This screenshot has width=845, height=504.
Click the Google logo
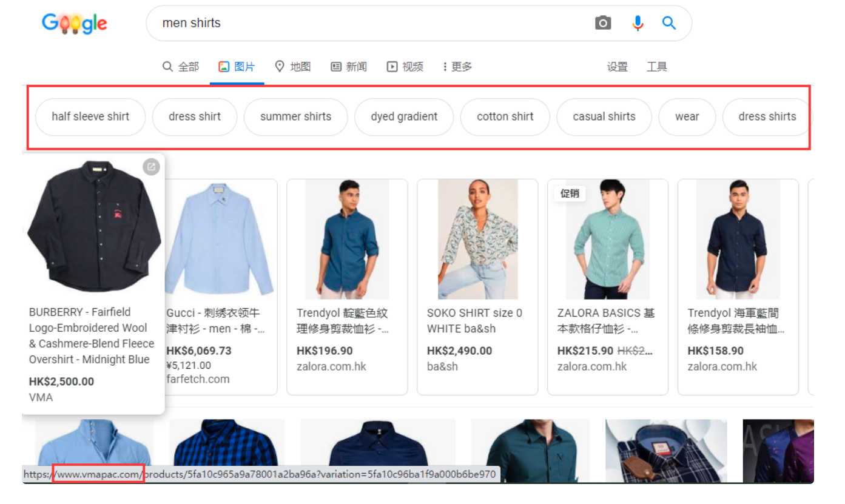coord(74,24)
